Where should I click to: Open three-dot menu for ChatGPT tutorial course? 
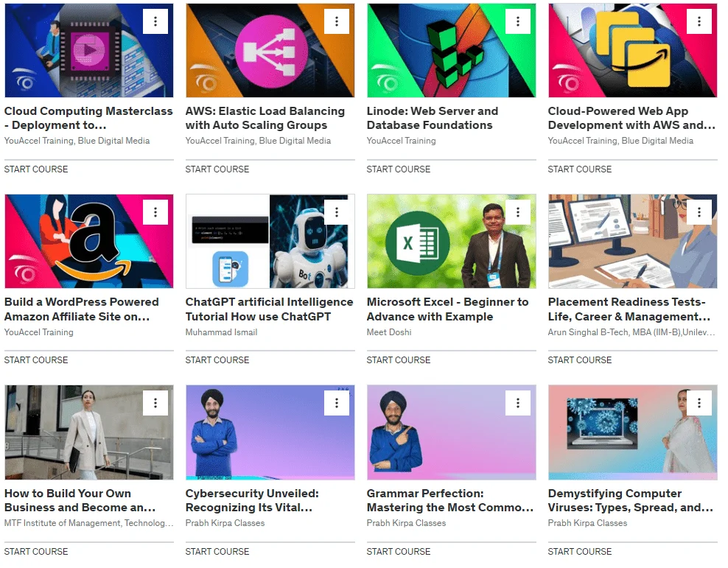point(337,212)
